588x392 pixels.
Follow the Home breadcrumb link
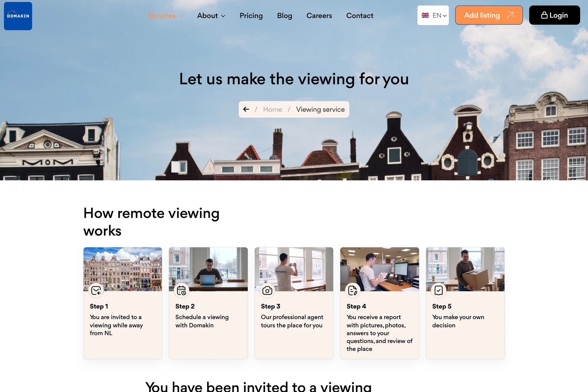click(273, 109)
